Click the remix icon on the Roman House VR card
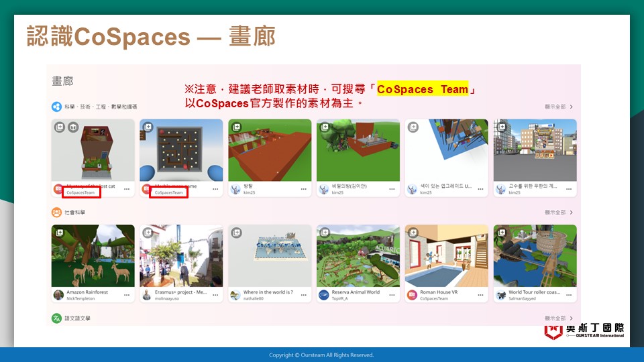Screen dimensions: 644x362 click(413, 233)
